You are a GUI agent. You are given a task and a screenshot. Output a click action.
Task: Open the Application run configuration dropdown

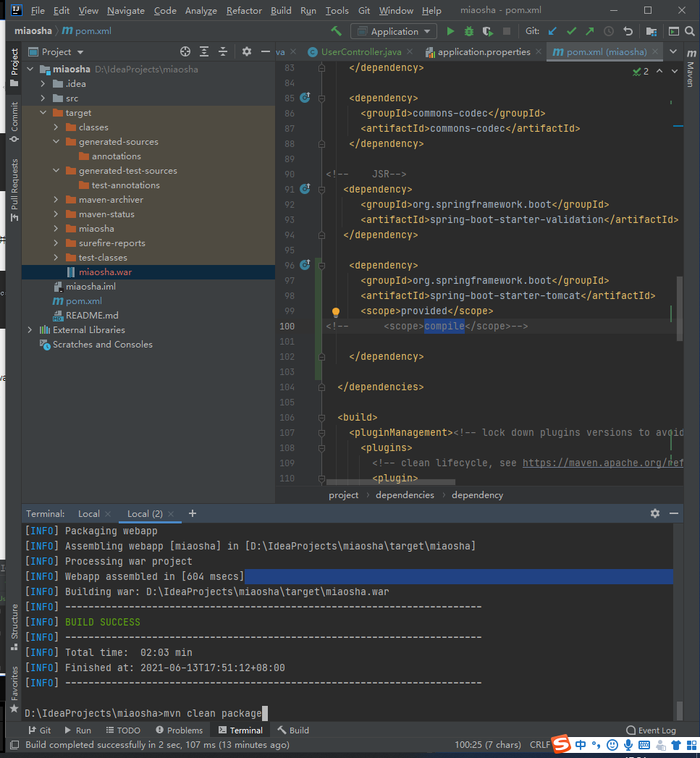[x=394, y=31]
